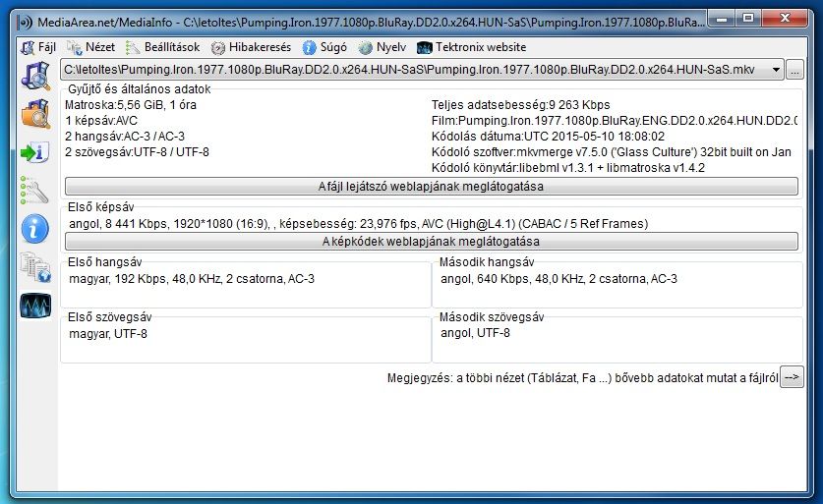Click the export icon with green arrow

[x=35, y=152]
